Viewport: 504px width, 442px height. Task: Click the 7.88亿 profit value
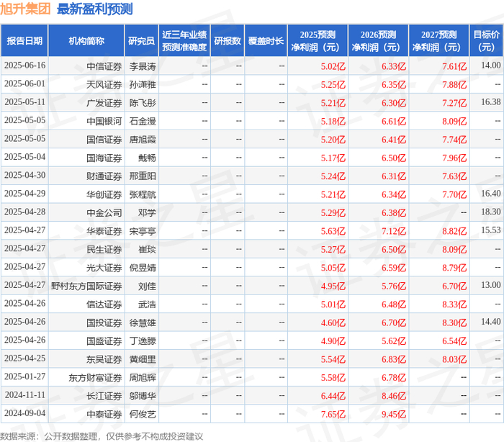(454, 85)
